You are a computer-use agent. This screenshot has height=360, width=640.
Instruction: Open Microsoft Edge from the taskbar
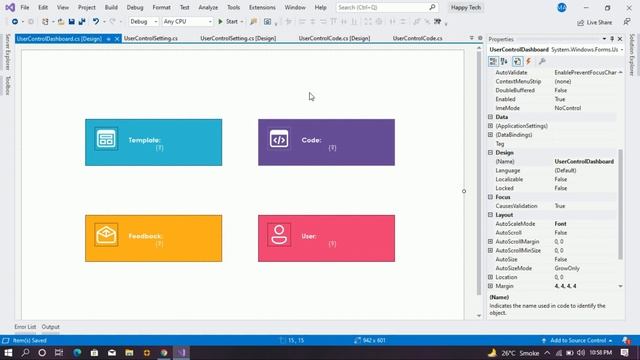[x=77, y=353]
